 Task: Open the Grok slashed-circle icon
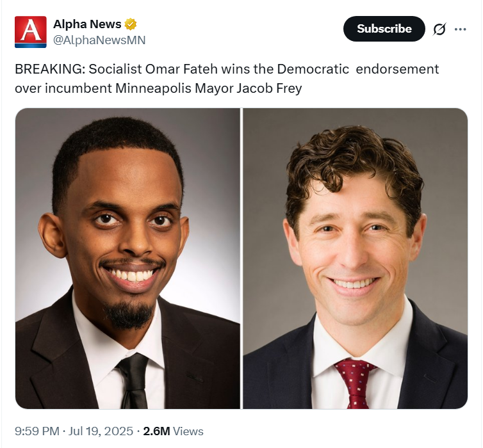439,29
